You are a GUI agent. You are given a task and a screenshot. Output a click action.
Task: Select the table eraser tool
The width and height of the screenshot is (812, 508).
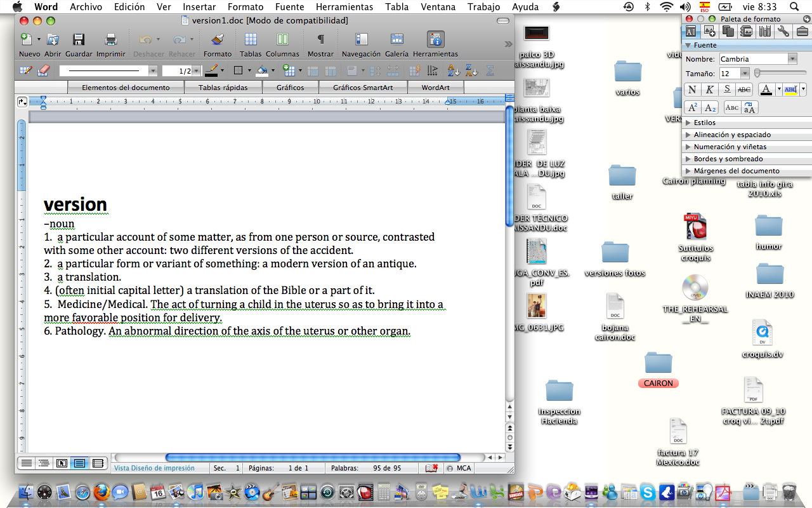[44, 70]
